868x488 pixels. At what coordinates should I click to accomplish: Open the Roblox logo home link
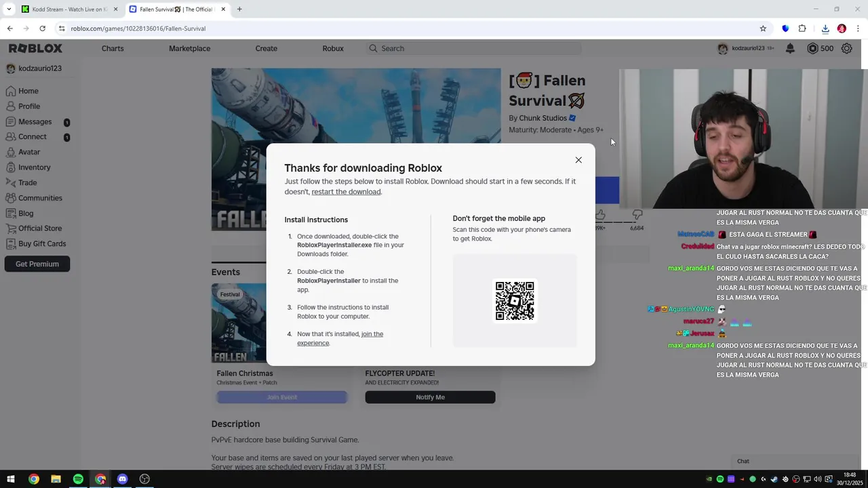pos(35,48)
